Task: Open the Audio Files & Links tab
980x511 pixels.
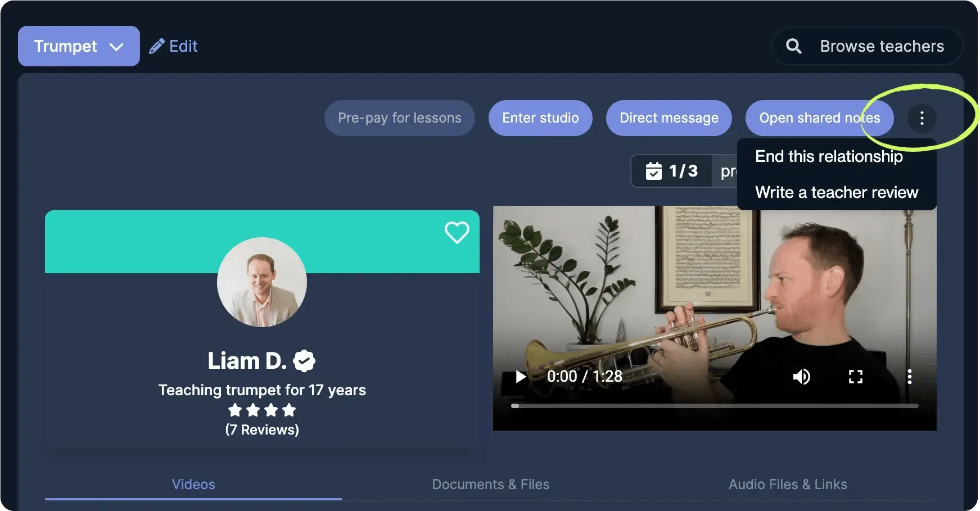Action: click(788, 484)
